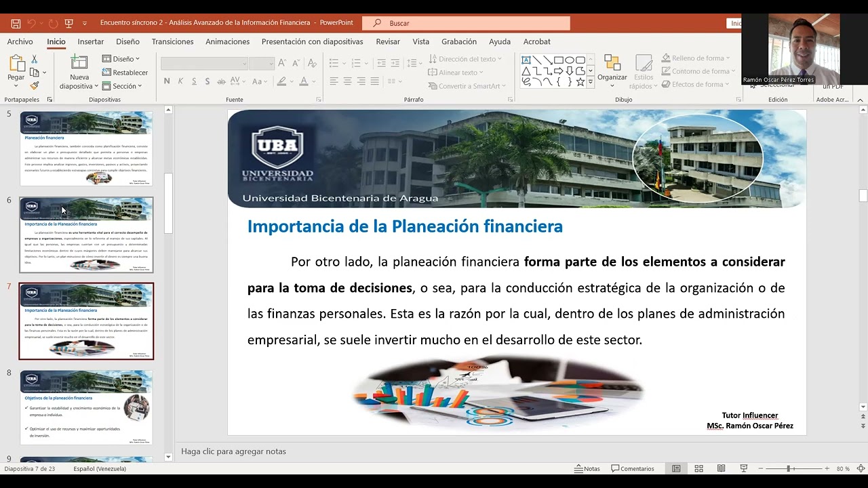
Task: Click the Cut scissors icon
Action: (x=34, y=60)
